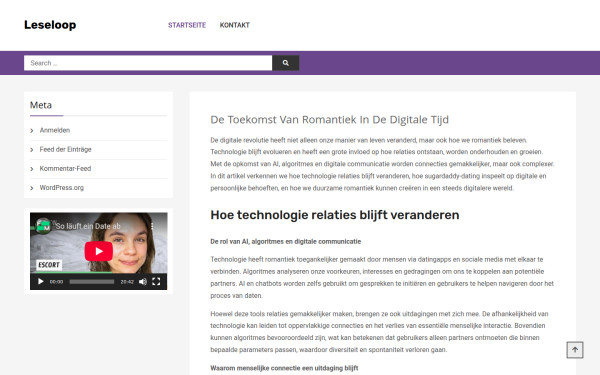The height and width of the screenshot is (375, 600).
Task: Click the small play control in video bar
Action: 41,282
